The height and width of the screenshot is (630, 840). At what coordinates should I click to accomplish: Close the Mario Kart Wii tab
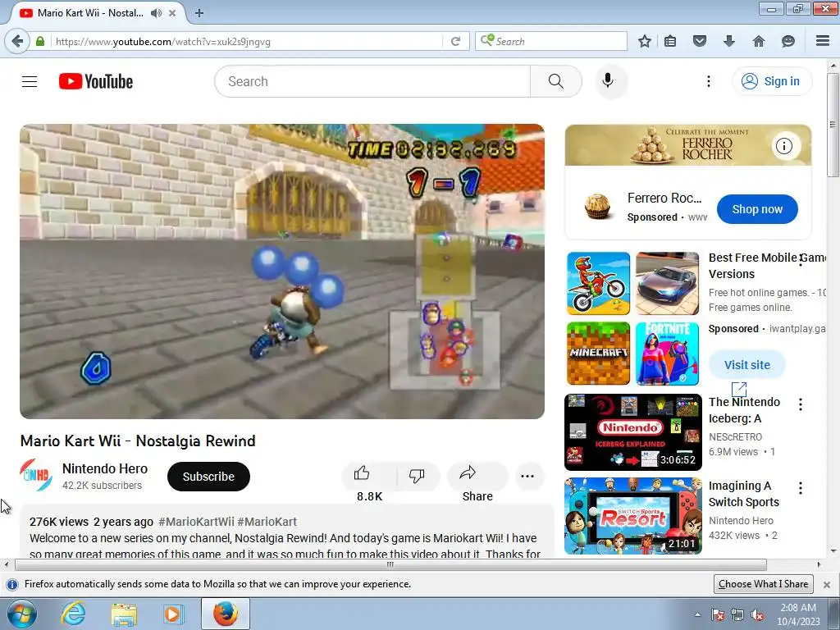pyautogui.click(x=172, y=13)
